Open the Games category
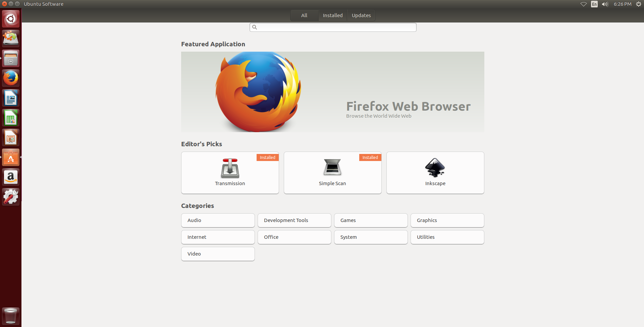Image resolution: width=644 pixels, height=327 pixels. [371, 220]
